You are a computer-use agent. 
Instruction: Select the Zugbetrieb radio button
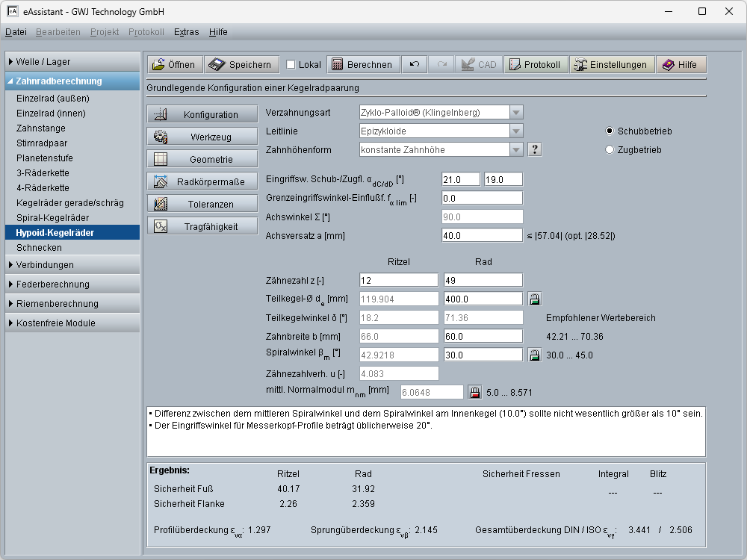(610, 149)
